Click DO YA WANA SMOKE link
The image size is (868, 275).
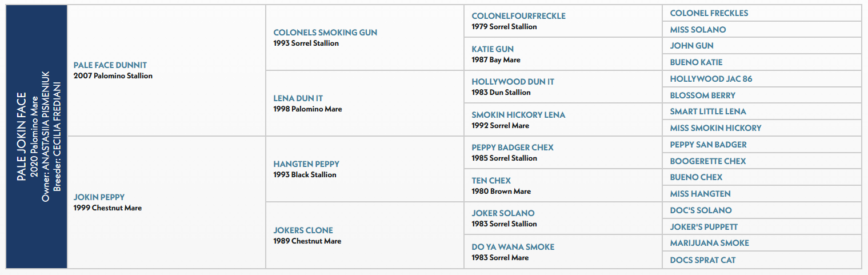pos(513,247)
